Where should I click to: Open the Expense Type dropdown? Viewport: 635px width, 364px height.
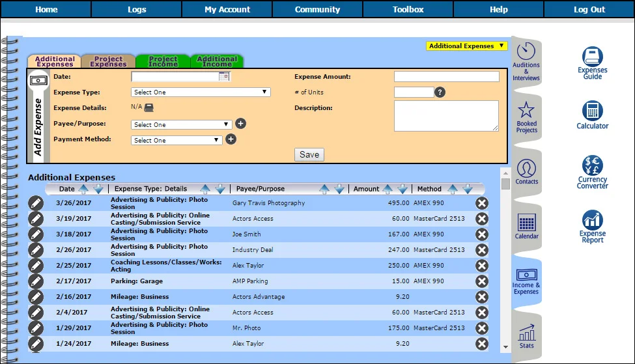pyautogui.click(x=201, y=92)
